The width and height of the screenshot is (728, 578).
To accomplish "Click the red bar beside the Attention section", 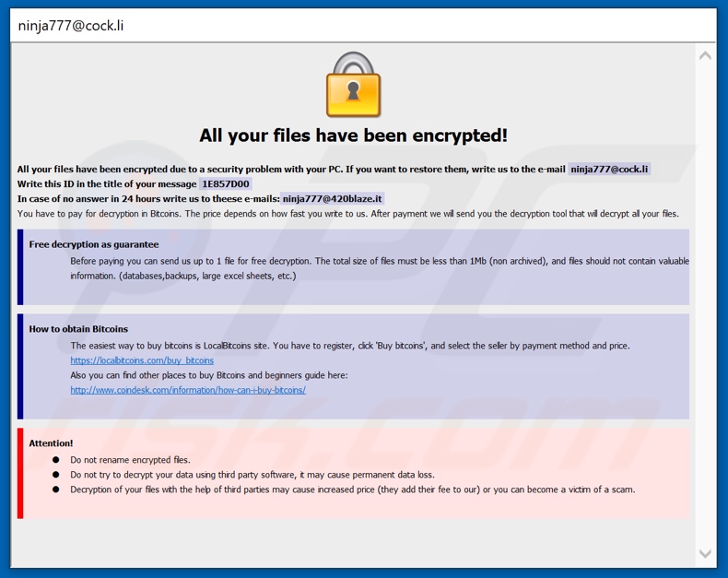I will (x=20, y=473).
